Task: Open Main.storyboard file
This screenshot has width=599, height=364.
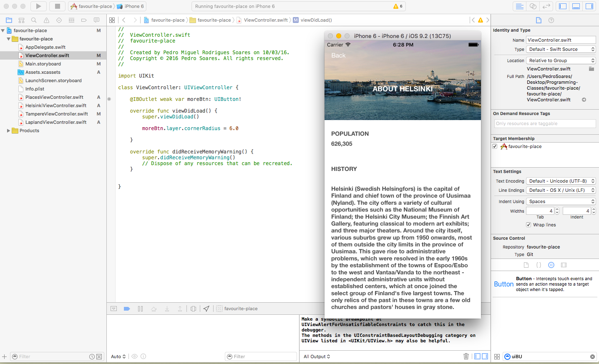Action: tap(43, 64)
